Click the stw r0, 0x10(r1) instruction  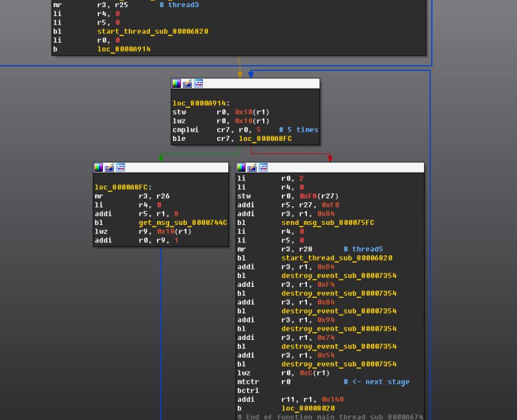tap(221, 112)
